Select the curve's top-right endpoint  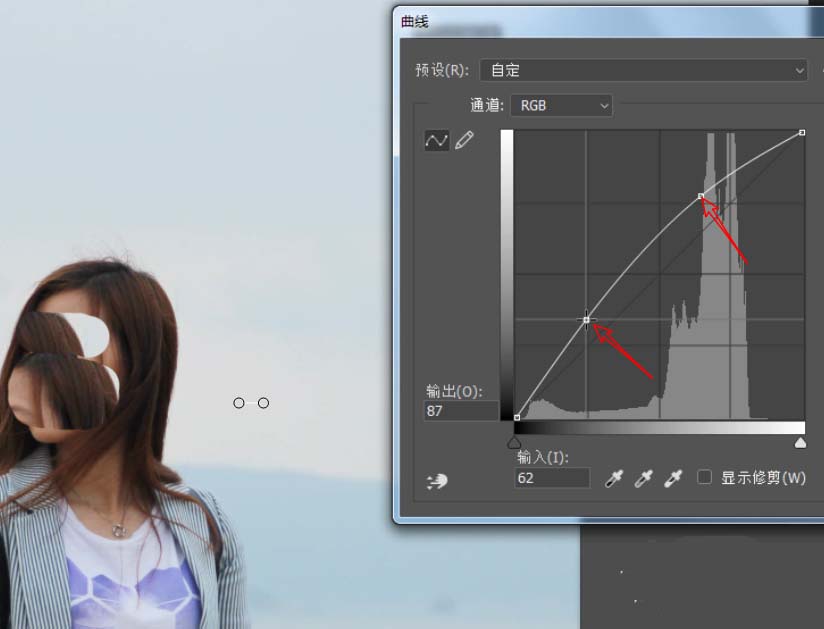coord(802,133)
